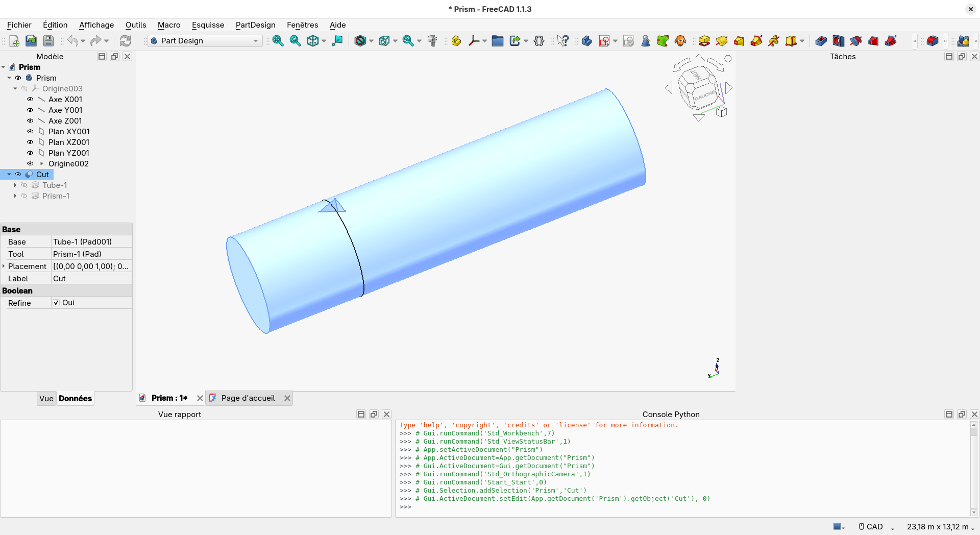Click the Label property value Cut
980x535 pixels.
92,279
